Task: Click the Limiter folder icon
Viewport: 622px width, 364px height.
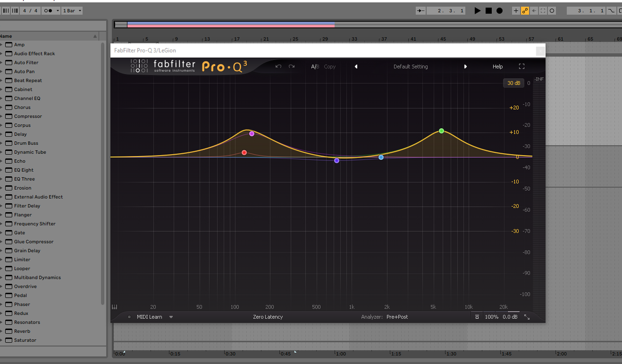Action: point(8,260)
